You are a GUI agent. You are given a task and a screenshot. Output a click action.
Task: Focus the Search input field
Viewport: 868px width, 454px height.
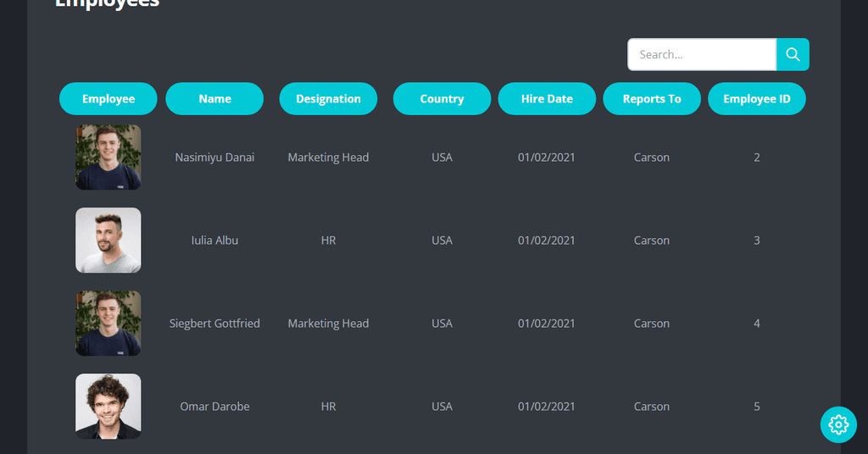click(702, 54)
